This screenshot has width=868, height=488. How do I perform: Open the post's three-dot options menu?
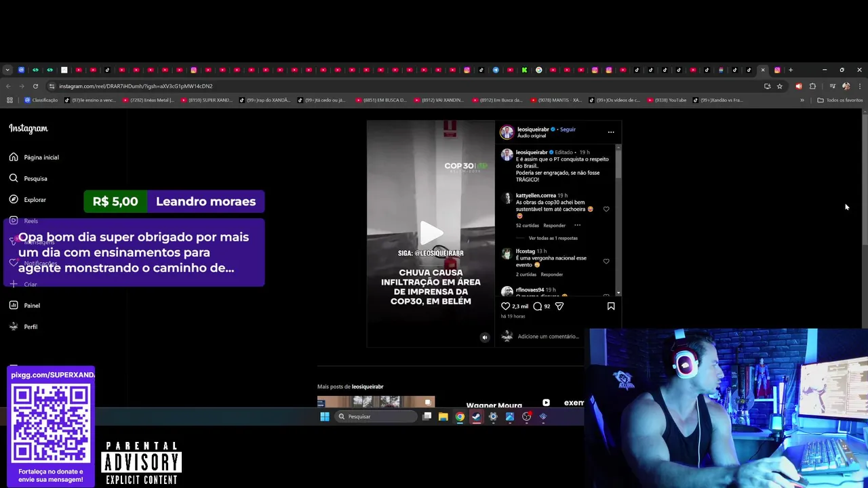[x=611, y=132]
